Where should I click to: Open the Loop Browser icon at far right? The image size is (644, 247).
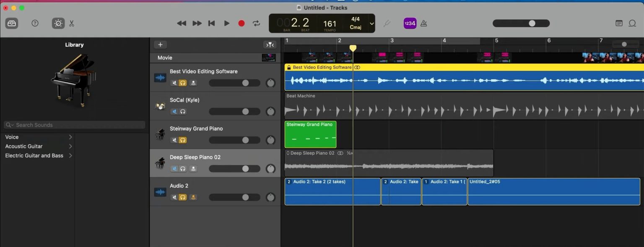[632, 23]
